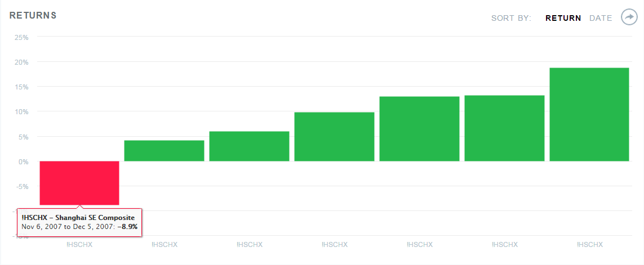Viewport: 644px width, 265px height.
Task: Click the share arrow icon
Action: pos(629,17)
